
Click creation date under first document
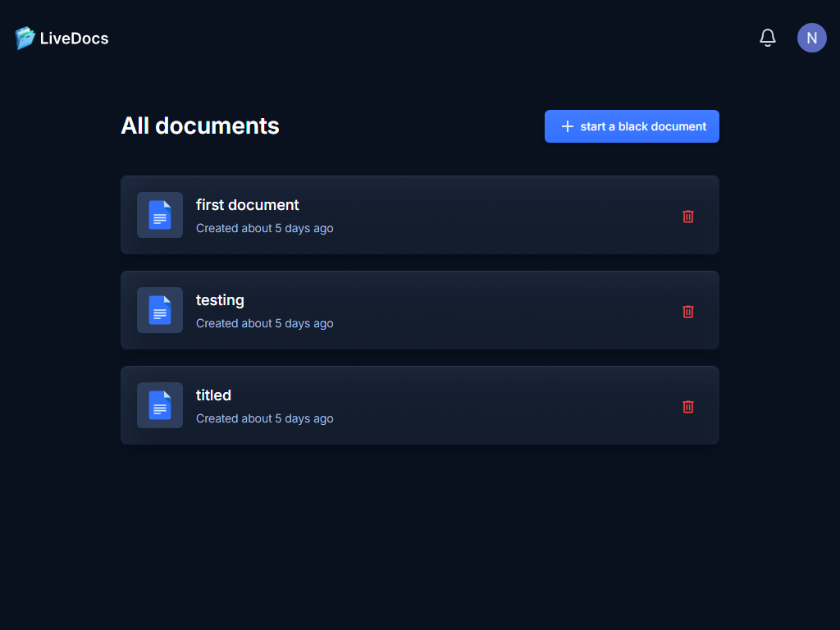click(x=264, y=228)
